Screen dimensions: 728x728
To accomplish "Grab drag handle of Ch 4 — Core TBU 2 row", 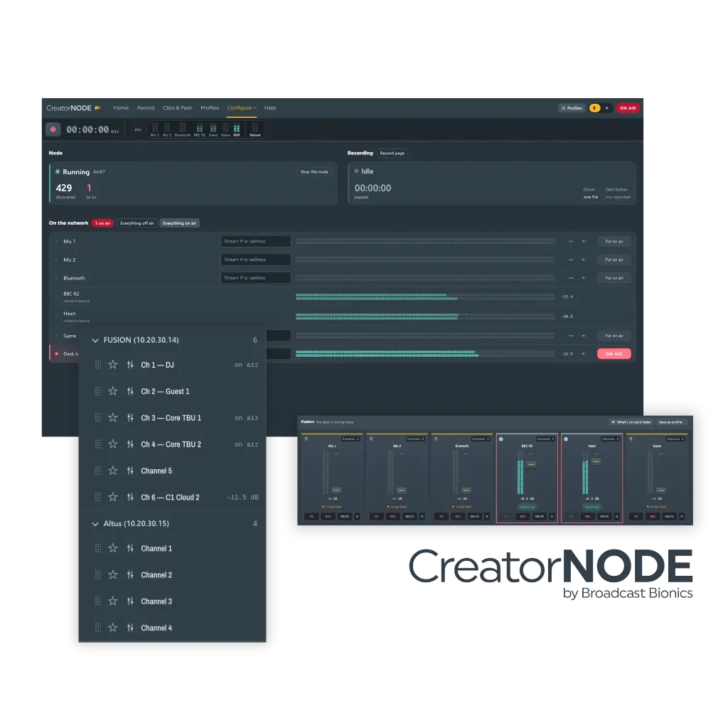I will click(x=98, y=444).
